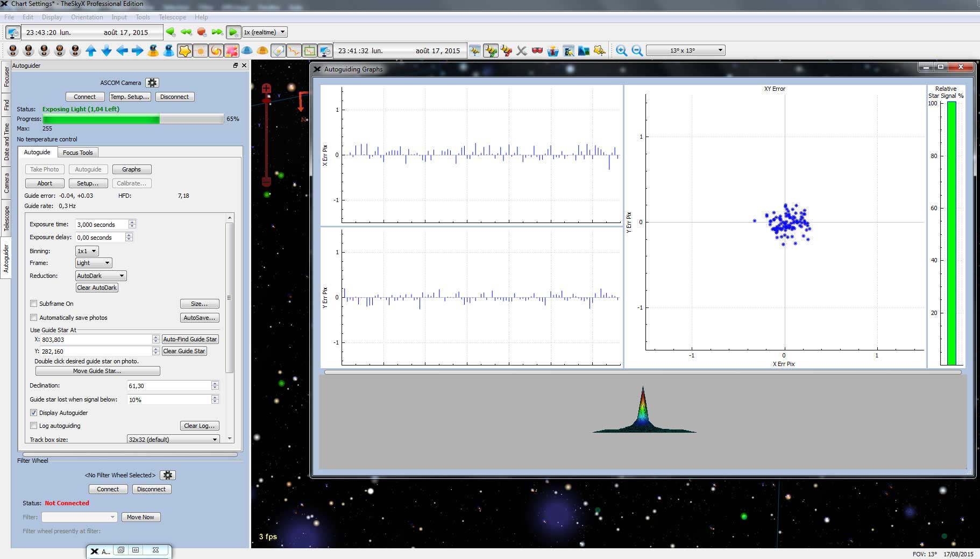Image resolution: width=980 pixels, height=559 pixels.
Task: Open the Track box size dropdown
Action: (173, 439)
